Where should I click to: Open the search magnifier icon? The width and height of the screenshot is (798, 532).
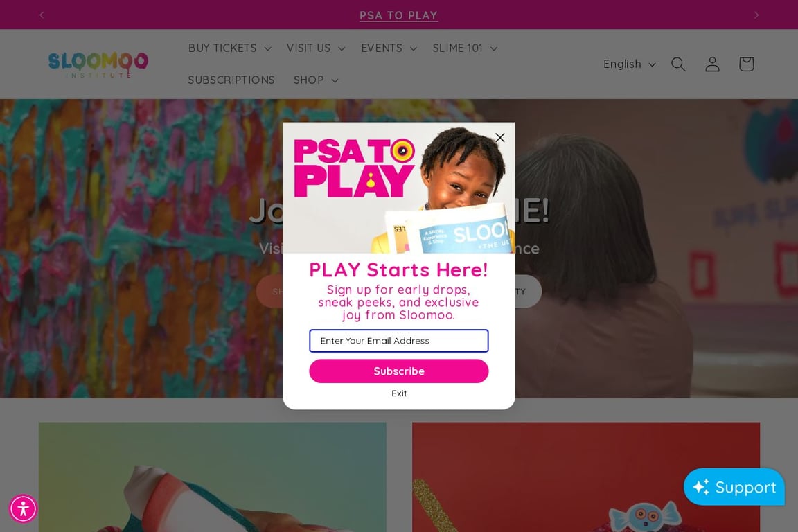[x=678, y=64]
